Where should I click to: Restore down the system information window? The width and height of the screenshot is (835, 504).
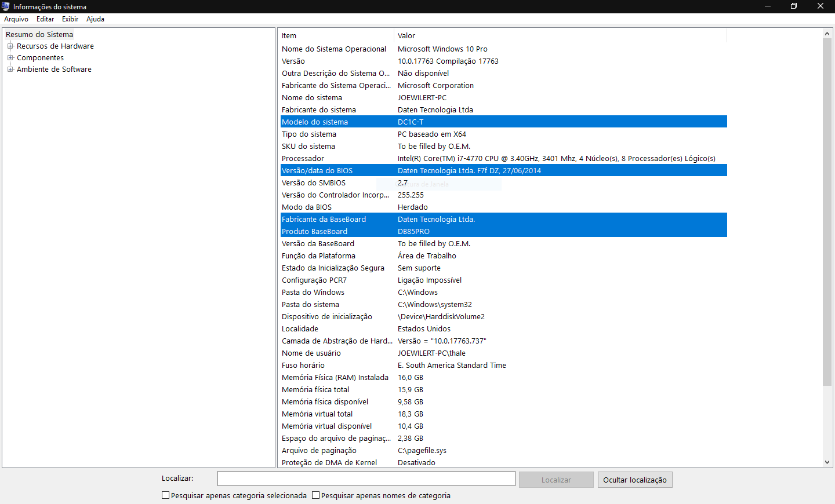tap(794, 6)
